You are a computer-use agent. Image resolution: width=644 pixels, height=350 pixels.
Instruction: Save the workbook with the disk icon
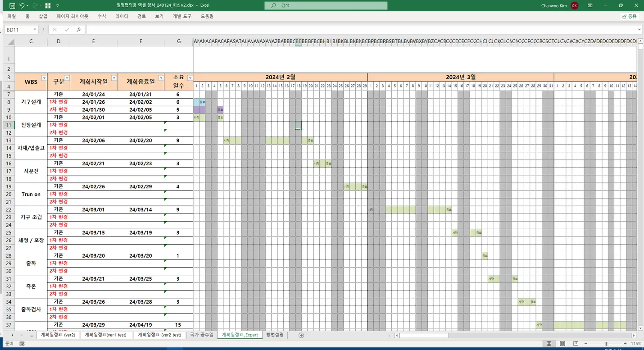tap(12, 6)
